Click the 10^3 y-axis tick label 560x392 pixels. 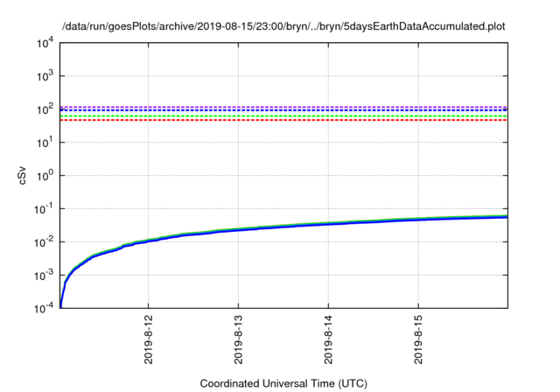(x=45, y=76)
